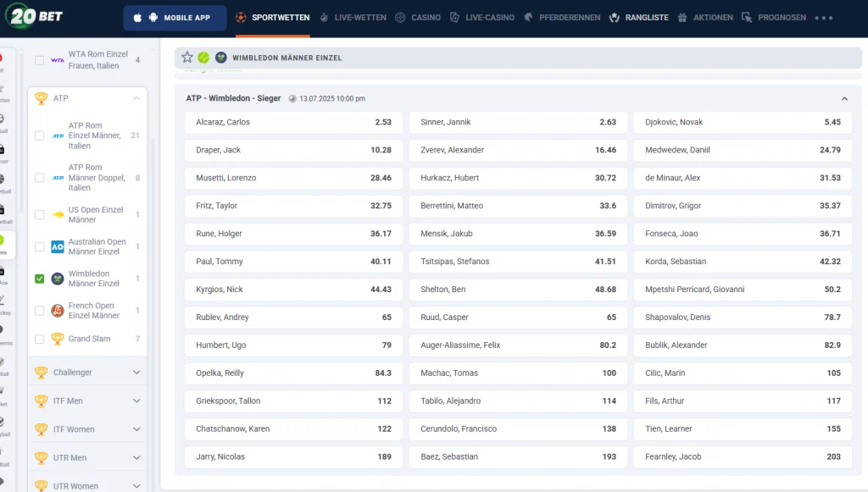This screenshot has height=492, width=868.
Task: Check the ATP Rom Einzel Männer checkbox
Action: click(x=39, y=135)
